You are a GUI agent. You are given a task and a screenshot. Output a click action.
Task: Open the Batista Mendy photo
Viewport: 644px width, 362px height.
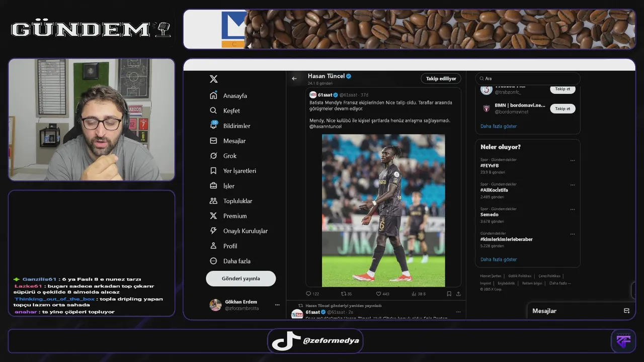383,210
